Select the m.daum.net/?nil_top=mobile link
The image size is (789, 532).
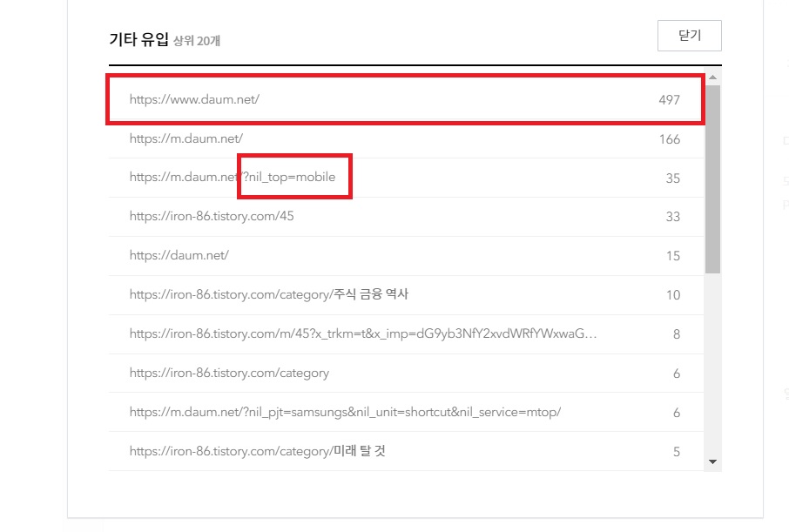click(233, 178)
